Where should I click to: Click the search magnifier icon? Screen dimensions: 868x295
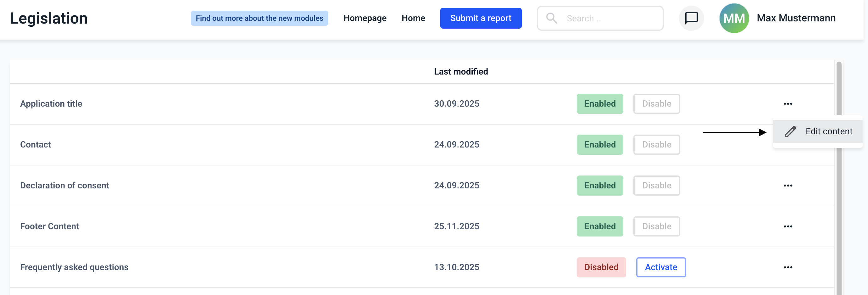[x=551, y=18]
